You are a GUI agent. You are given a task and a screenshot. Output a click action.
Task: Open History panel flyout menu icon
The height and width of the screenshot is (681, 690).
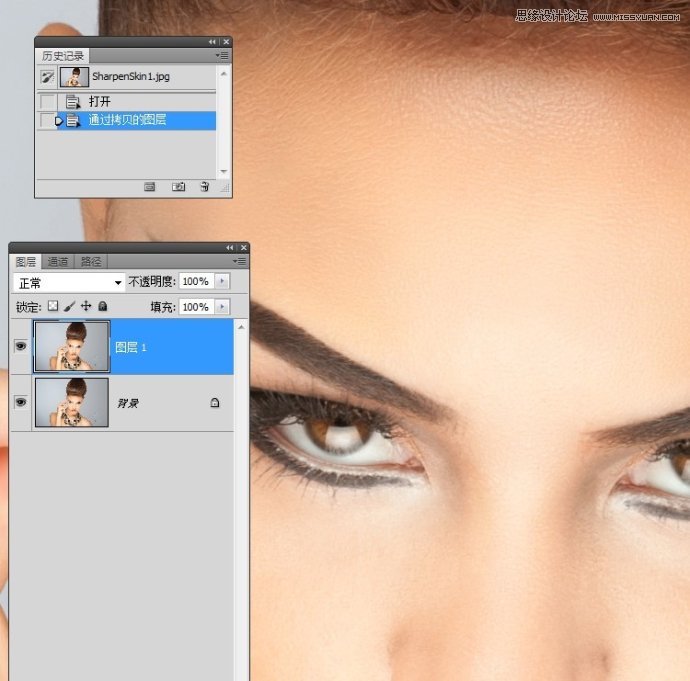[x=222, y=55]
